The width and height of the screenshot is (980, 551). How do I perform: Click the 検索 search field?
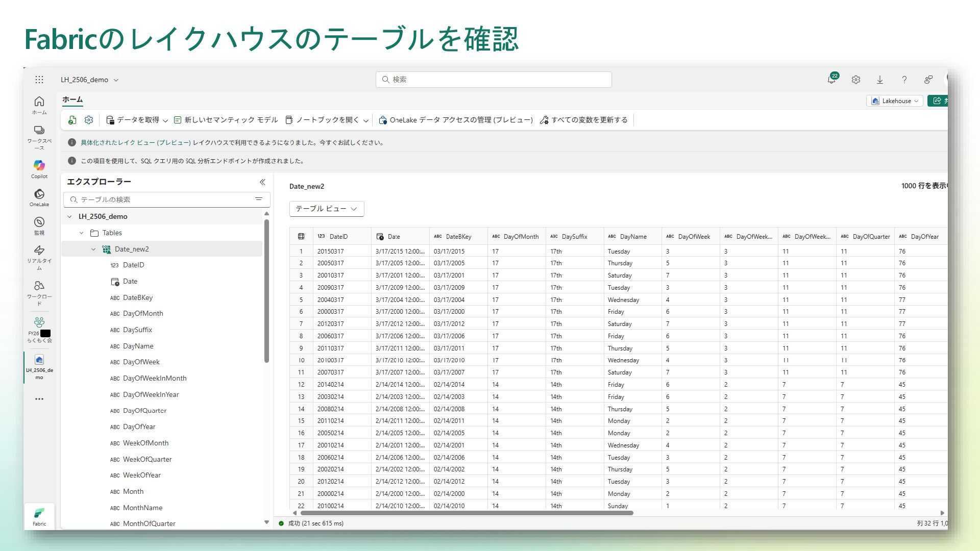click(494, 80)
